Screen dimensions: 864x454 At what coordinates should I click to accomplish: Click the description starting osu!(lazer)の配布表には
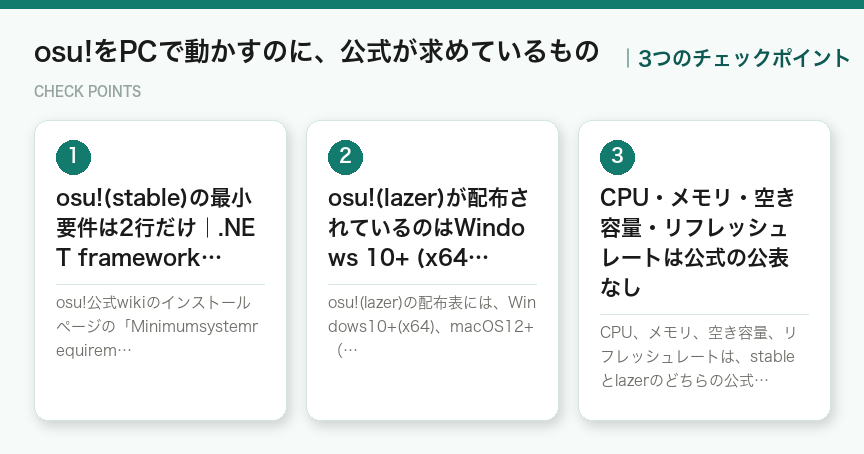(x=431, y=327)
